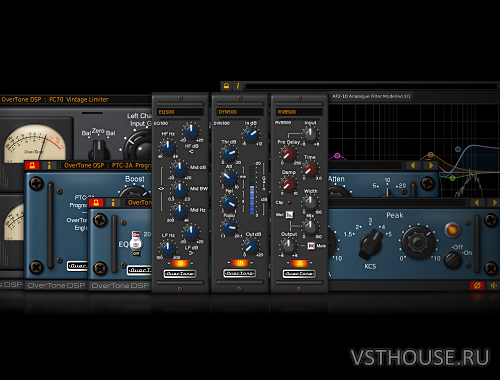Click the Att knob on DYN500
The width and height of the screenshot is (500, 380).
click(x=229, y=178)
